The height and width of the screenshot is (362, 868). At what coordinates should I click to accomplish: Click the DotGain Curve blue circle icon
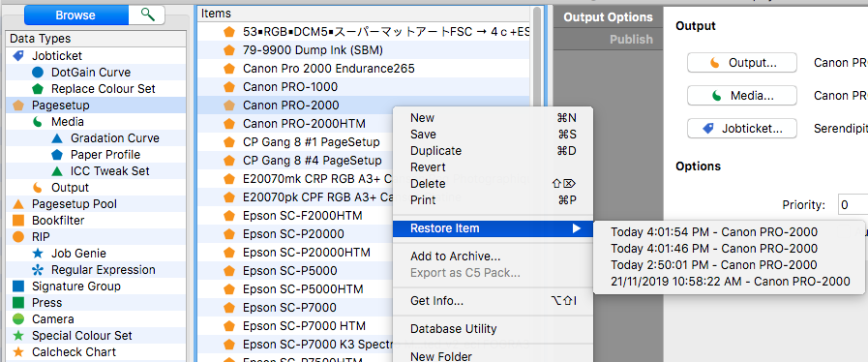click(x=38, y=73)
